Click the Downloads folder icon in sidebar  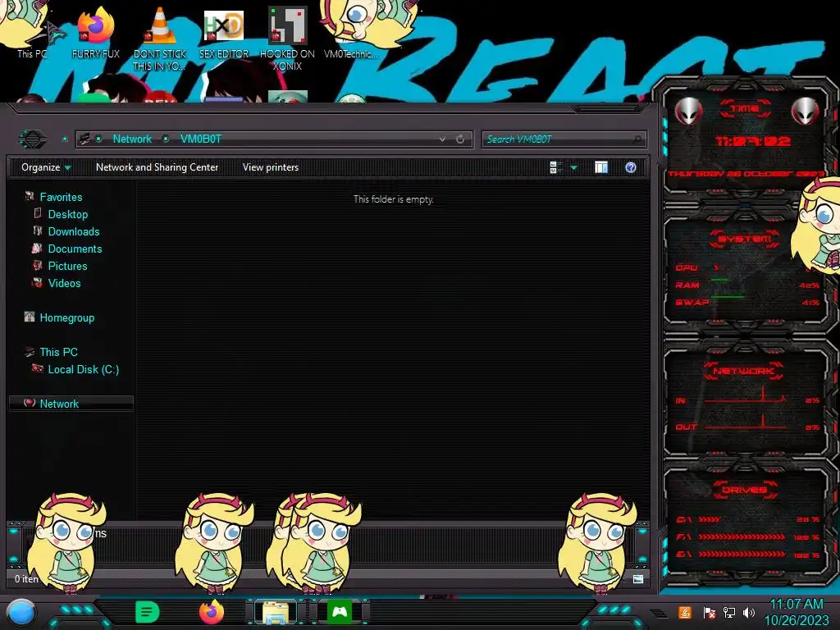click(38, 231)
